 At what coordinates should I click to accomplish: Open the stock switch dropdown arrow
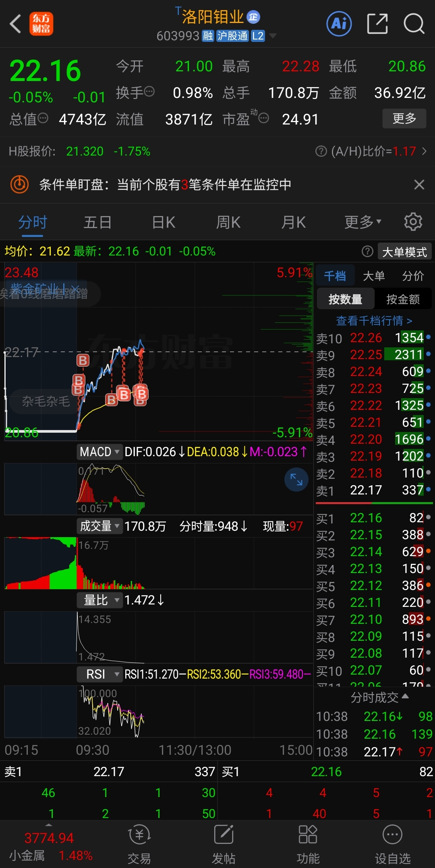click(273, 36)
